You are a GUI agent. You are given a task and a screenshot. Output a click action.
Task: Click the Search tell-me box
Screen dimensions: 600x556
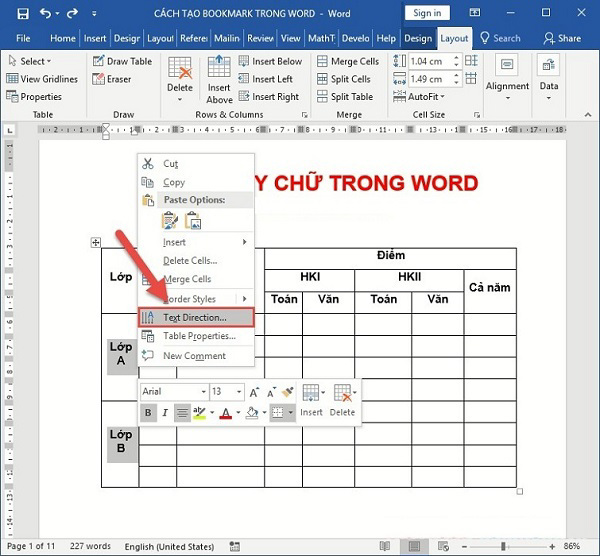tap(501, 38)
